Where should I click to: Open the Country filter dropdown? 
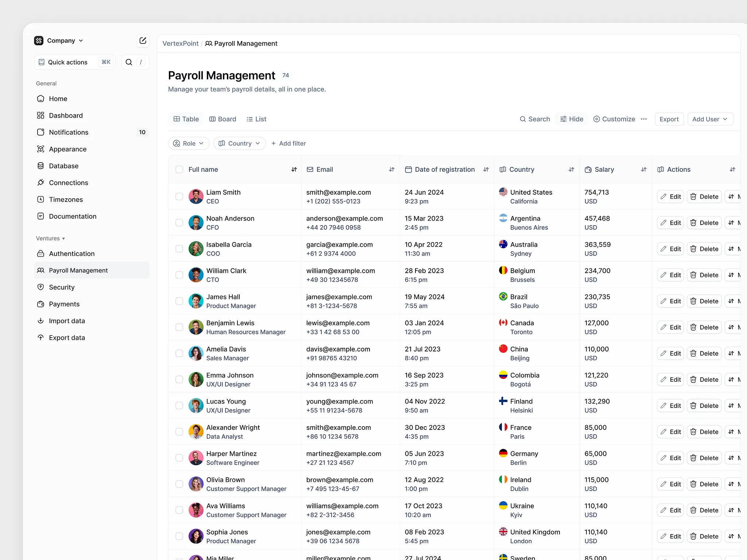click(x=240, y=144)
